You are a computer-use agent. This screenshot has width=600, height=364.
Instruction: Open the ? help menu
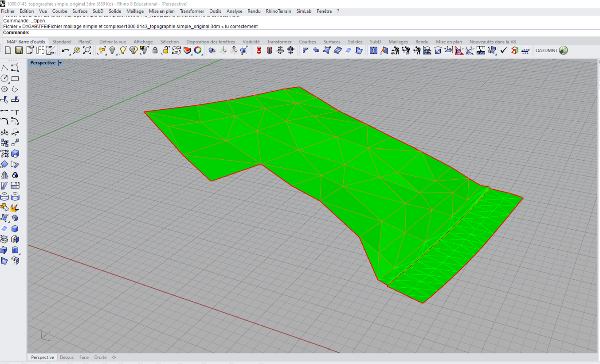pos(338,11)
